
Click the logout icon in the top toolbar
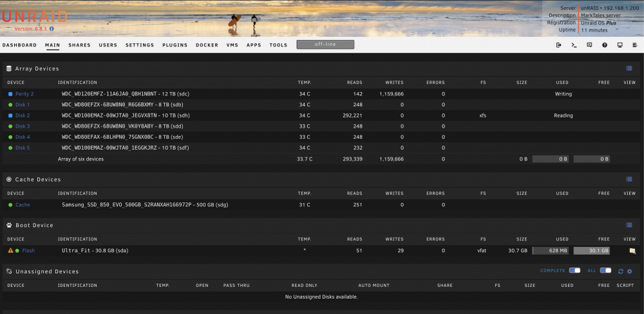pyautogui.click(x=558, y=45)
